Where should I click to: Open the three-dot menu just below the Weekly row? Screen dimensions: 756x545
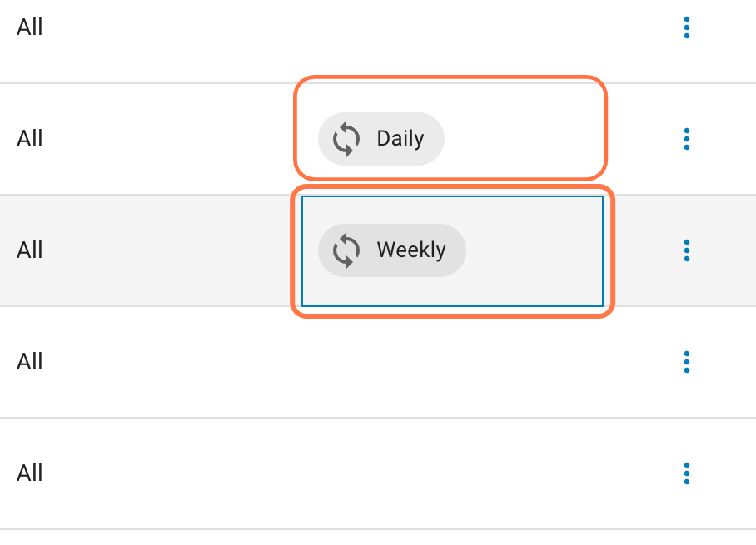[x=687, y=362]
